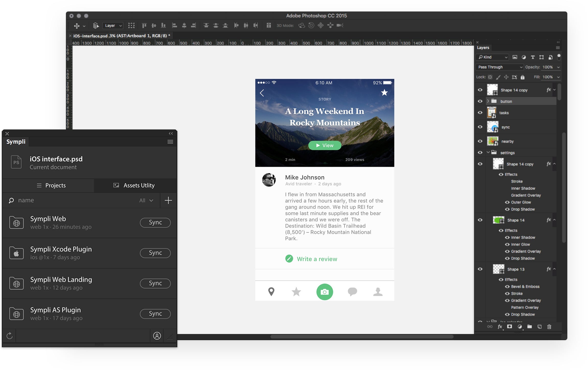Viewport: 588px width, 370px height.
Task: Sync the Sympli Web Landing project
Action: click(155, 283)
